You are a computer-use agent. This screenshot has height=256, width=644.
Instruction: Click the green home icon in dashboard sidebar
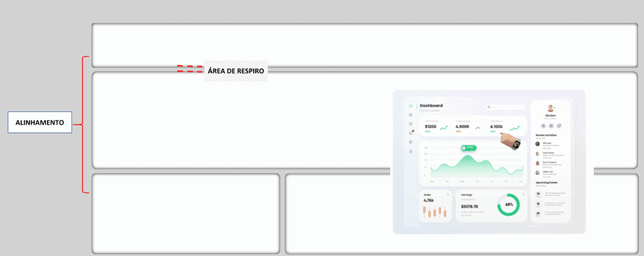coord(411,106)
